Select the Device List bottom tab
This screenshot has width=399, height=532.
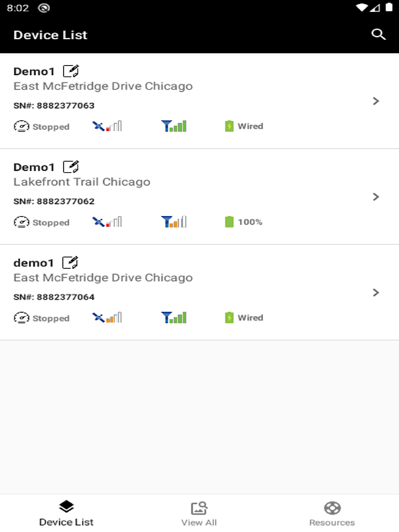pyautogui.click(x=66, y=513)
